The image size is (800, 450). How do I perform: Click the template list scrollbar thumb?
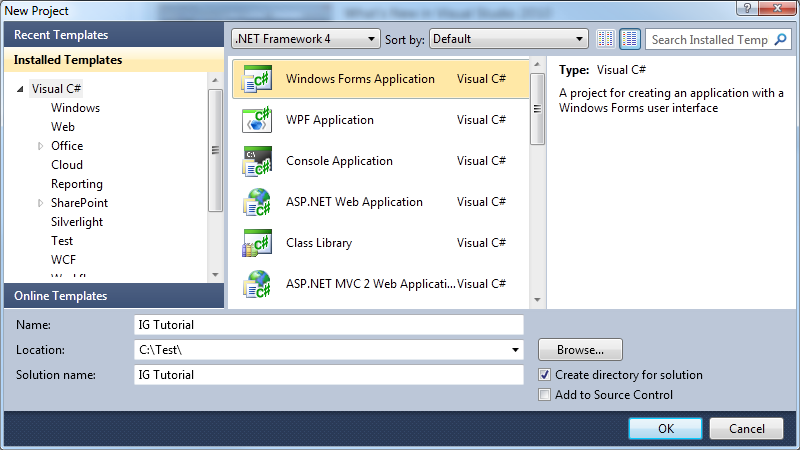pos(537,109)
